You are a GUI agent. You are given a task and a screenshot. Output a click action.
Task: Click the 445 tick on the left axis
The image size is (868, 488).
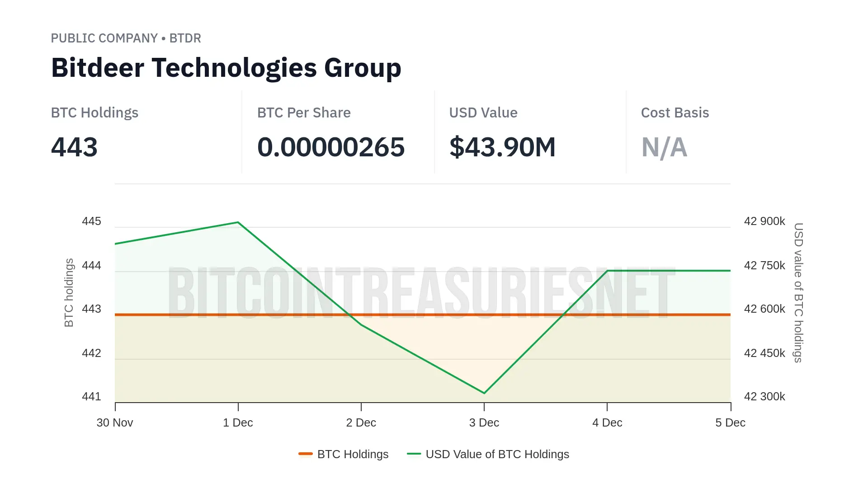(91, 221)
